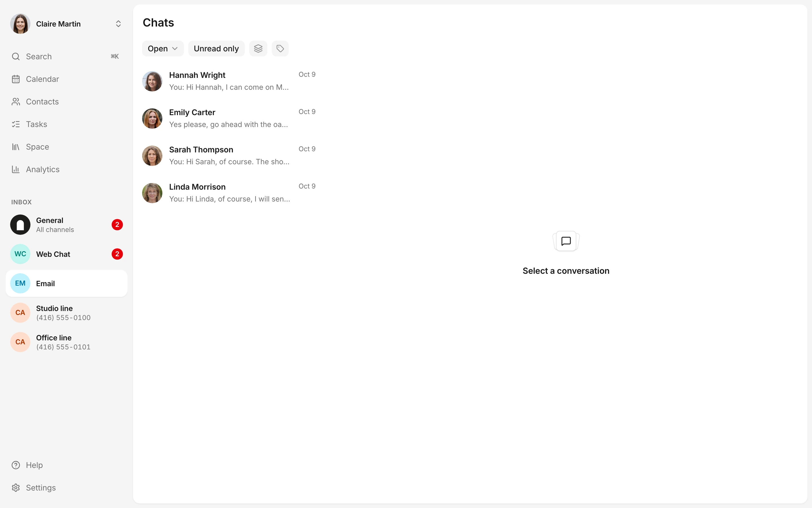The image size is (812, 508).
Task: Open the Linda Morrison conversation
Action: (229, 193)
